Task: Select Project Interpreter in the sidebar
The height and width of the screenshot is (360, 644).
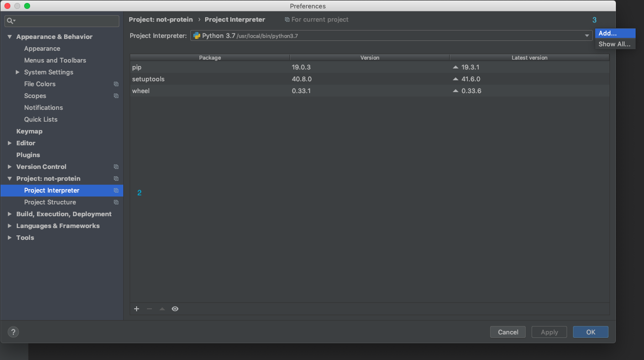Action: (62, 191)
